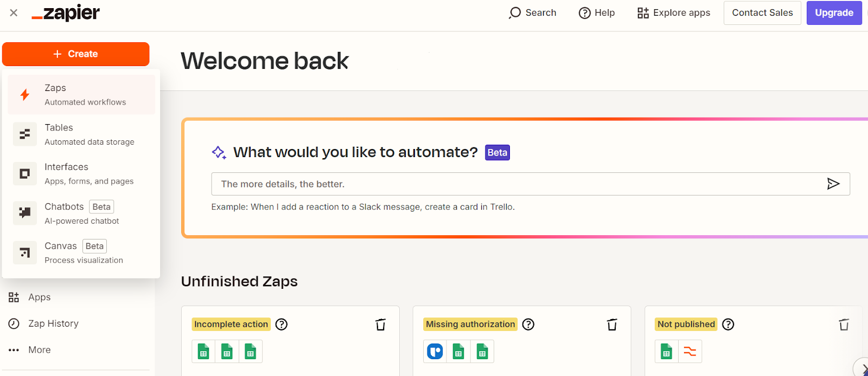Image resolution: width=868 pixels, height=376 pixels.
Task: Send the automation prompt with arrow icon
Action: (x=833, y=184)
